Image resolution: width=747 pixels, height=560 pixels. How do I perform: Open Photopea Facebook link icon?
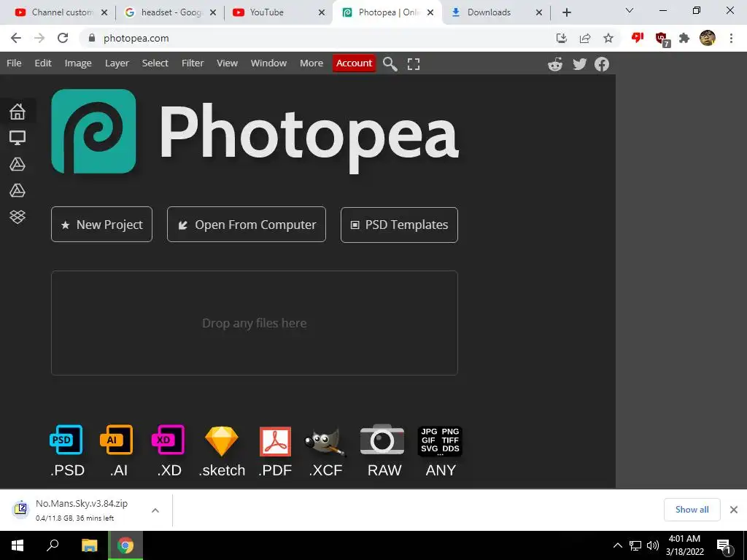point(602,64)
